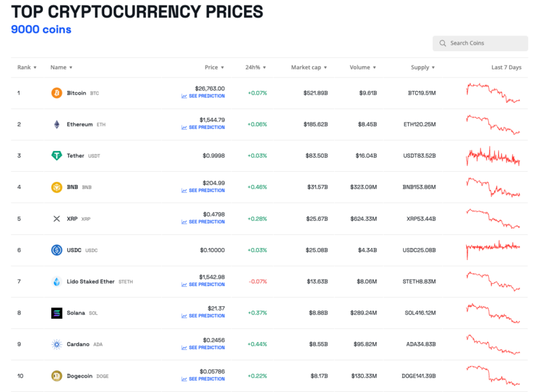Sort by the Rank column header

[x=27, y=67]
